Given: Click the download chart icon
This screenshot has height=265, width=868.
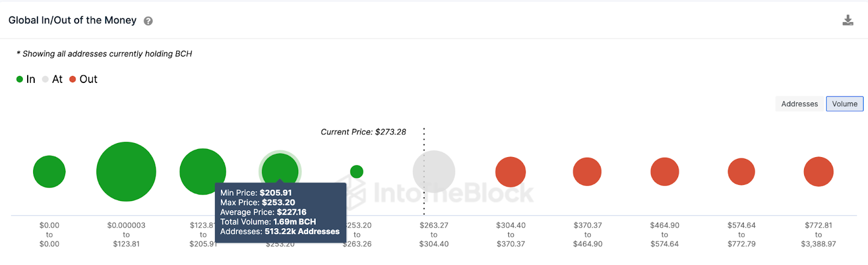Looking at the screenshot, I should pos(847,21).
